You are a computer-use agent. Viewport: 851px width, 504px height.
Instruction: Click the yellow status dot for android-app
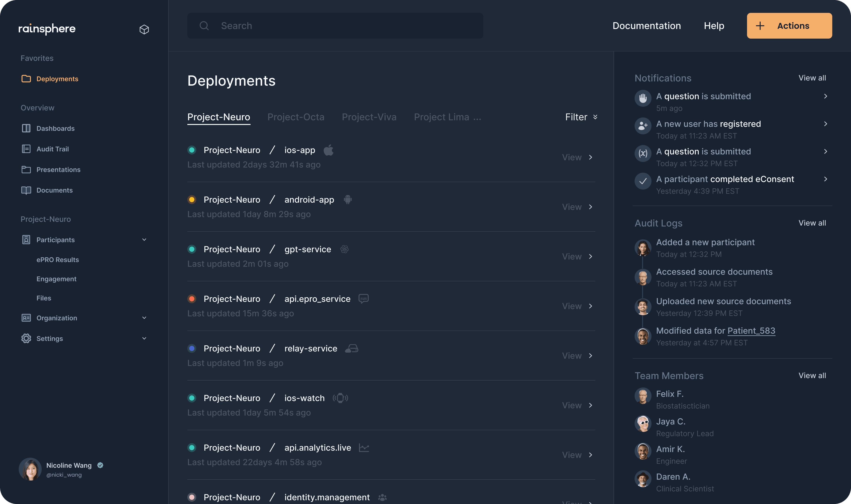(192, 199)
